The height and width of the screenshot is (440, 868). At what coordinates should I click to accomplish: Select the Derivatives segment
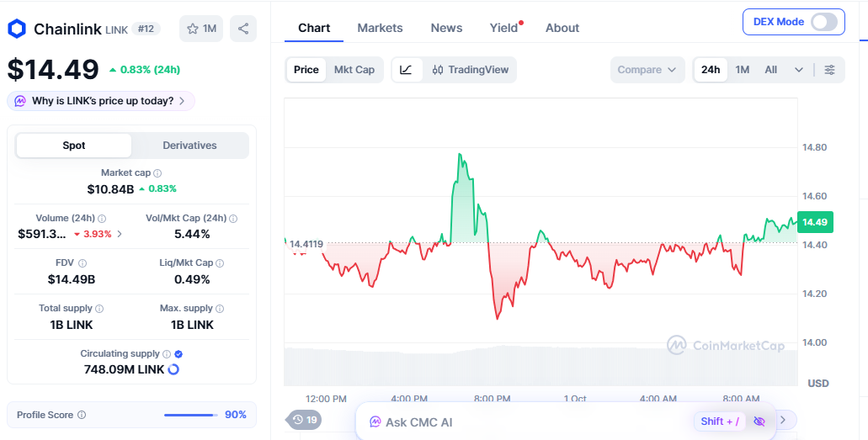pyautogui.click(x=190, y=146)
